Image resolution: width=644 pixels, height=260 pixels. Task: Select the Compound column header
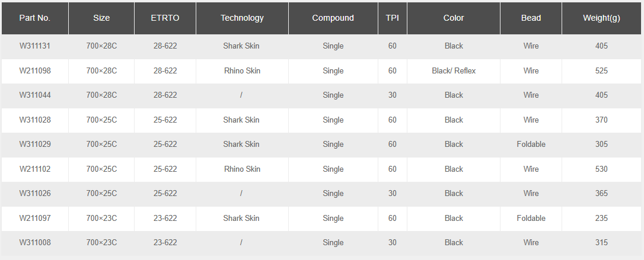pos(333,18)
